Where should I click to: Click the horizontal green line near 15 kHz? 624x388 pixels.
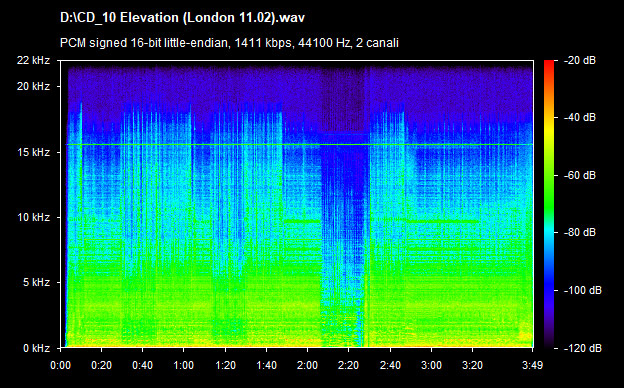pyautogui.click(x=299, y=144)
